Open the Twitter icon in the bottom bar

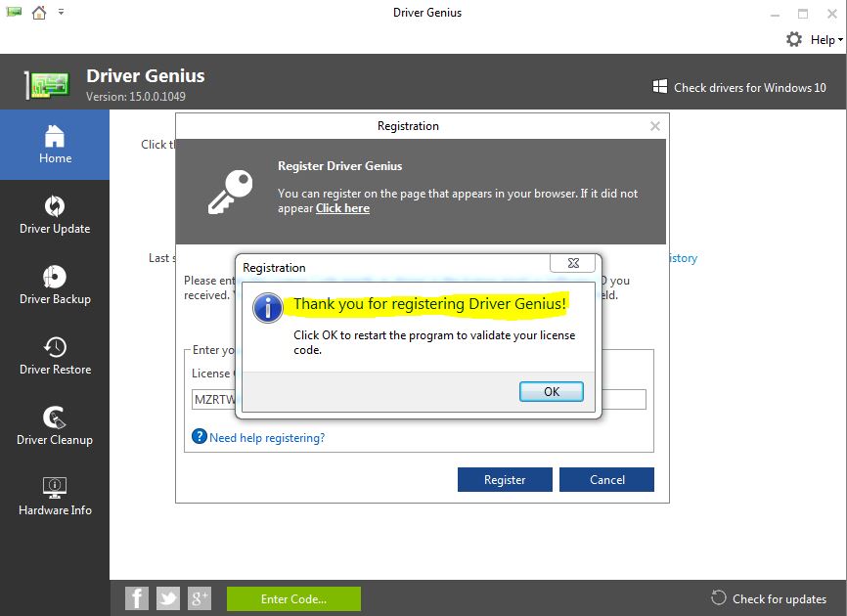pyautogui.click(x=168, y=598)
